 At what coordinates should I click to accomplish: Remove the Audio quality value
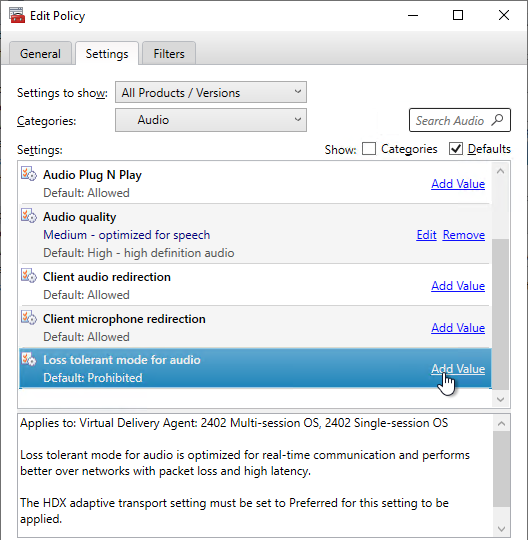pyautogui.click(x=464, y=235)
